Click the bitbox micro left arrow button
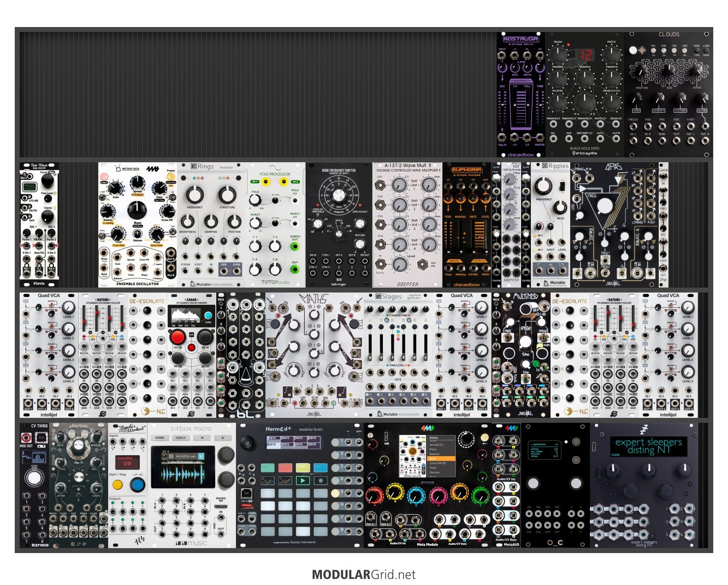Image resolution: width=728 pixels, height=585 pixels. pyautogui.click(x=202, y=437)
